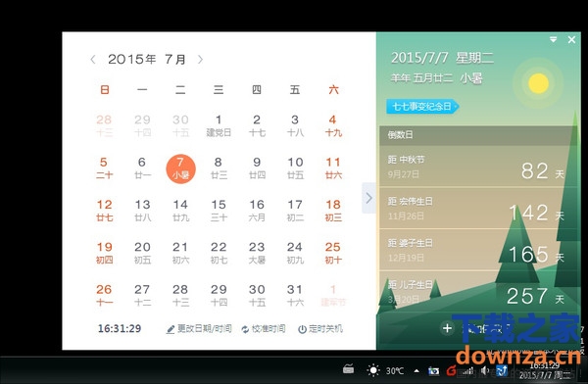Screen dimensions: 588x384
Task: Select July 10 廿五
Action: (295, 168)
